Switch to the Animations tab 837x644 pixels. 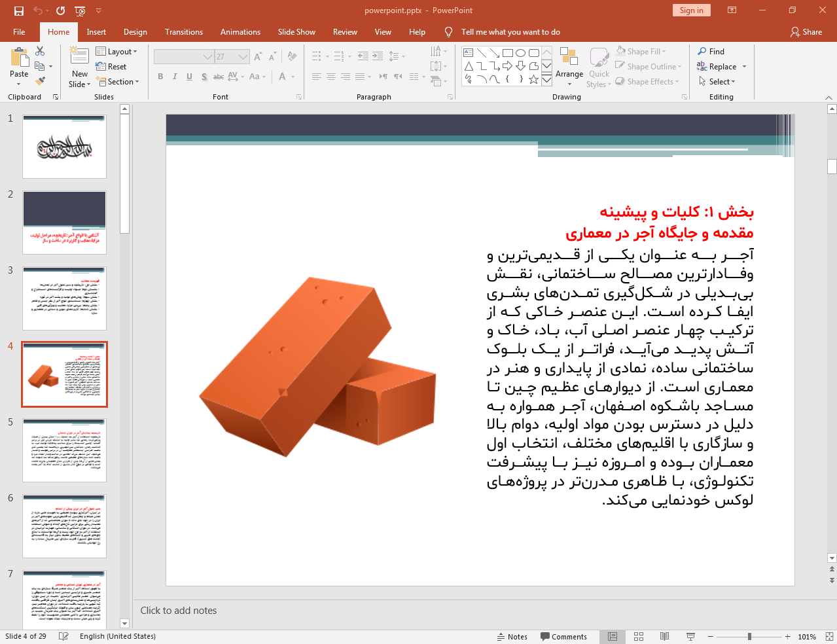point(240,32)
